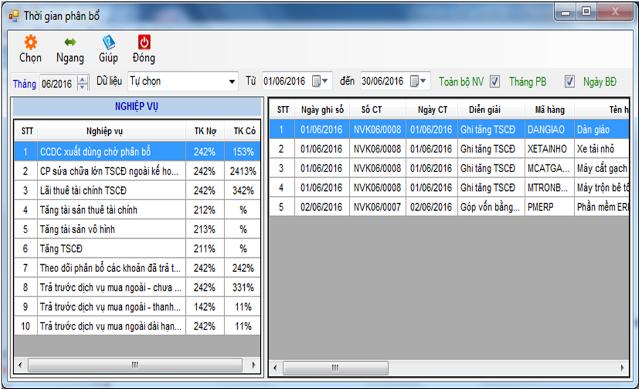Toggle the Ngày BĐ checkbox
The height and width of the screenshot is (390, 640).
pos(569,82)
